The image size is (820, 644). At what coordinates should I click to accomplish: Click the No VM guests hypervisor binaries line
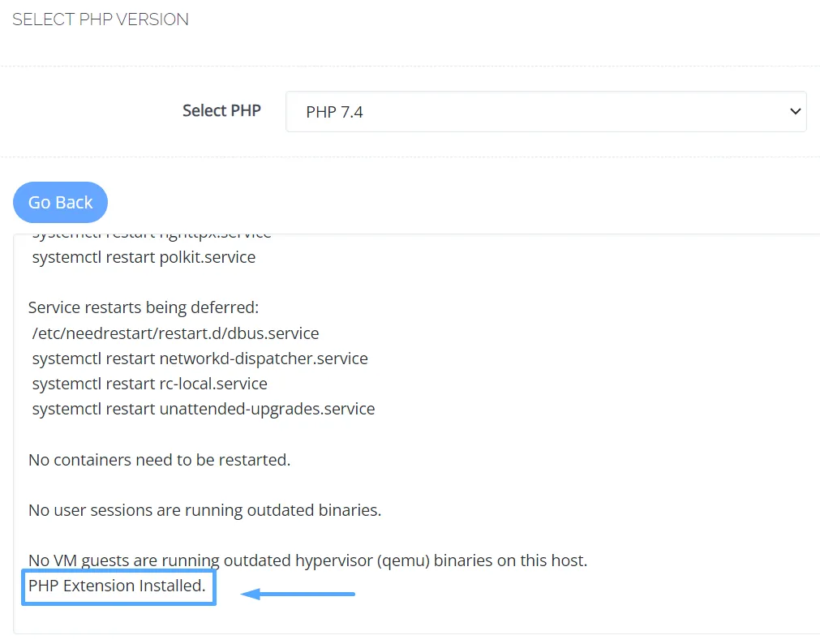307,560
